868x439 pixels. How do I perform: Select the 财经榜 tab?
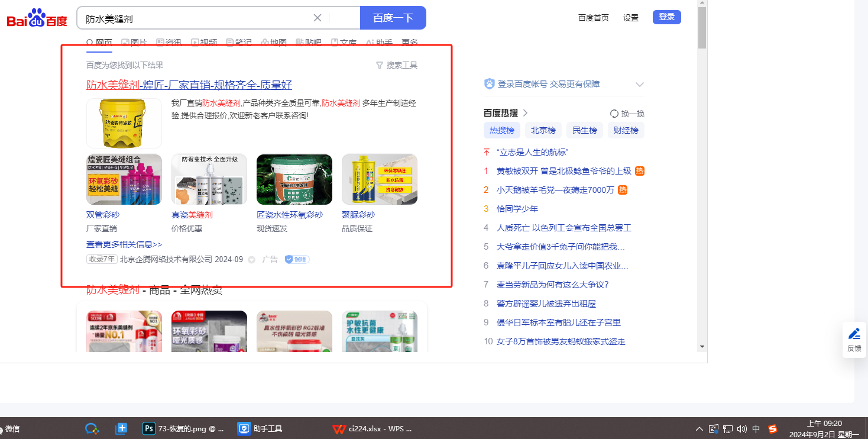pyautogui.click(x=626, y=130)
